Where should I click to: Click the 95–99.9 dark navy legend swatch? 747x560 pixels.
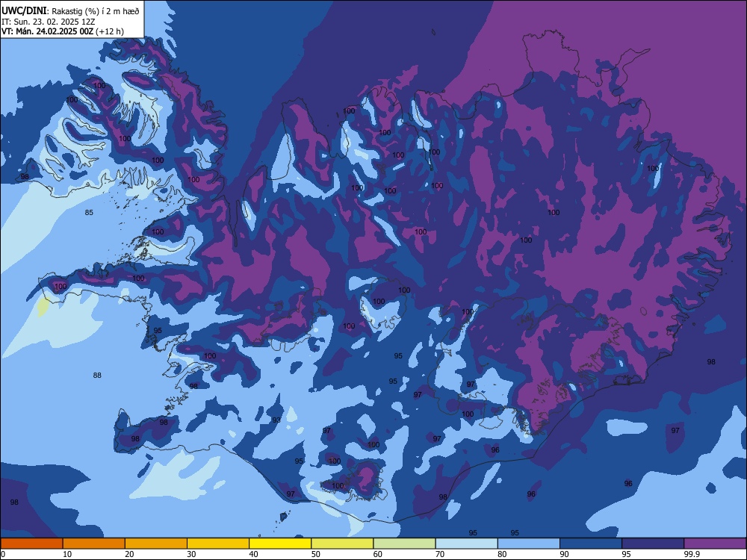point(653,544)
